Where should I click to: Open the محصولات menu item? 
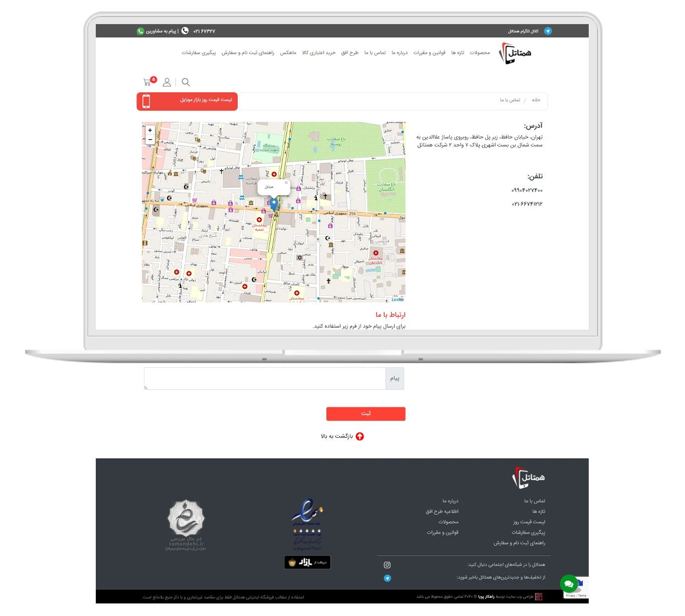point(479,53)
